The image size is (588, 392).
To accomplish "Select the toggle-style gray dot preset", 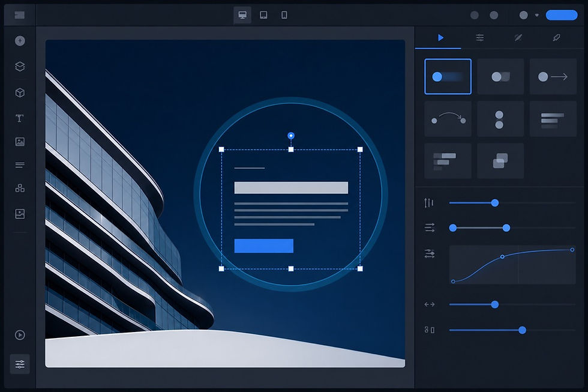I will click(x=500, y=76).
